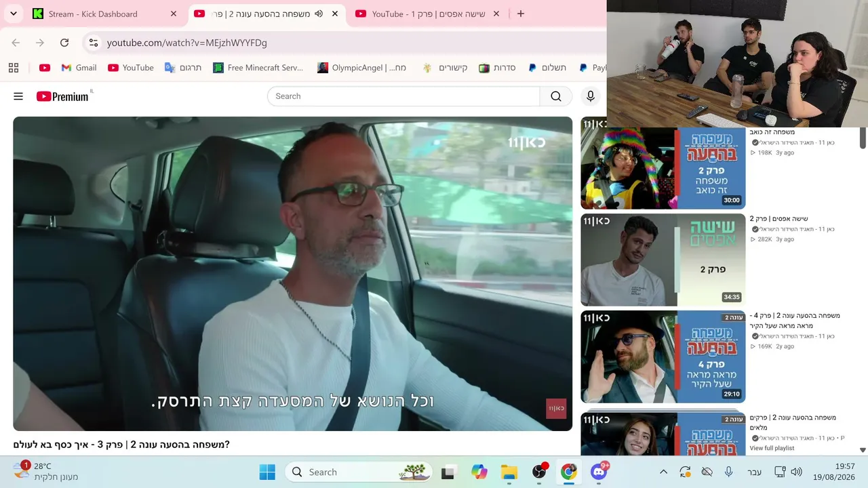
Task: Click the scrollbar down arrow
Action: (x=863, y=450)
